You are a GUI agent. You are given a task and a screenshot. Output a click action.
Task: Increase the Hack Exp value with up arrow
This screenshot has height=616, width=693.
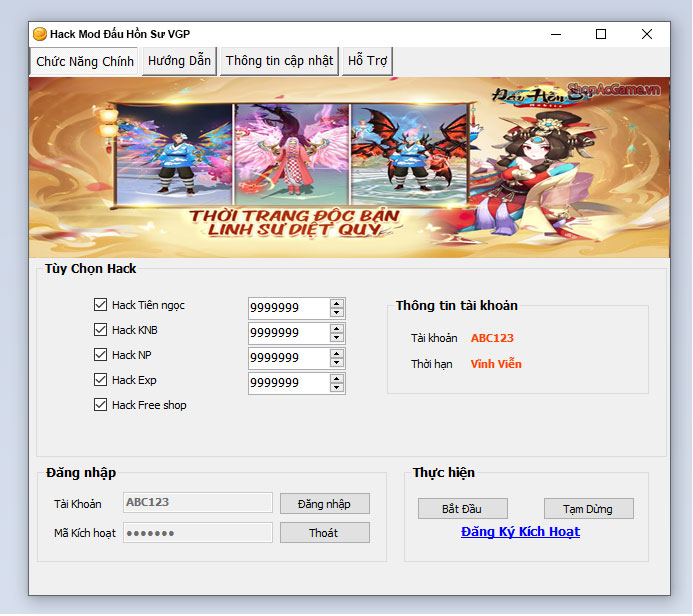337,379
